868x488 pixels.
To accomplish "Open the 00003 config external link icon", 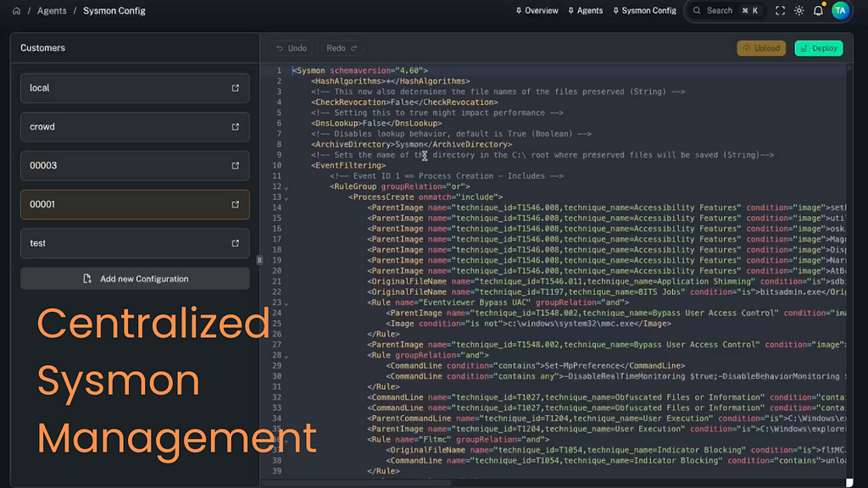I will click(x=235, y=165).
